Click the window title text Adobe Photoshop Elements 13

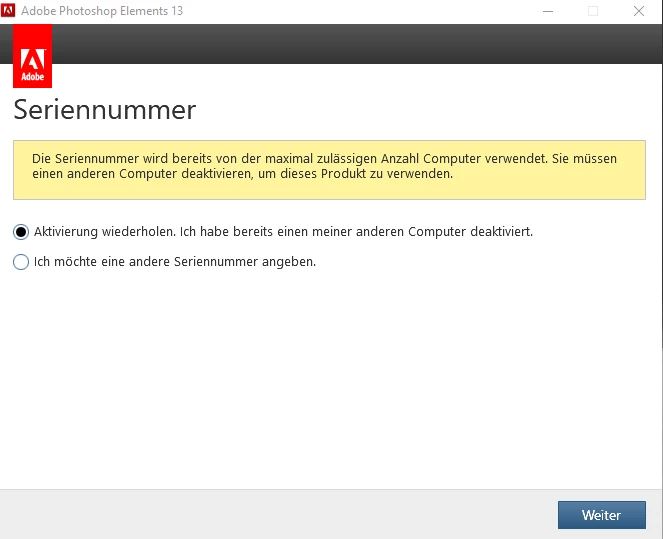point(102,11)
